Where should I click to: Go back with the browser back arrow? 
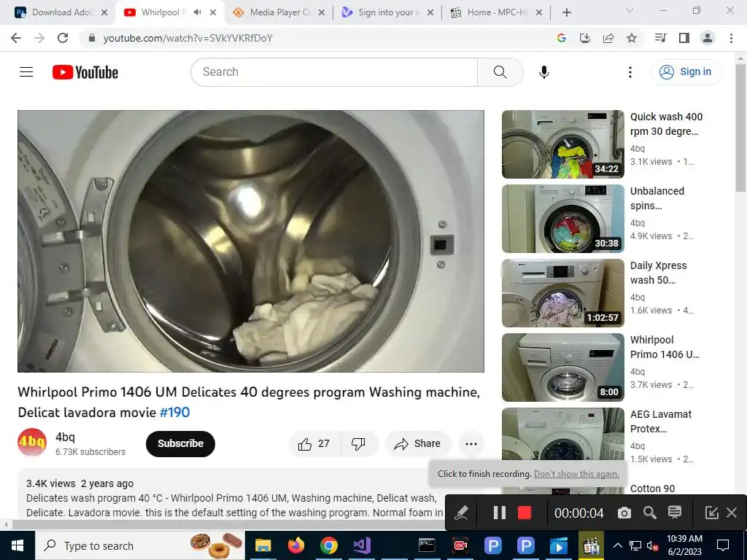tap(16, 38)
